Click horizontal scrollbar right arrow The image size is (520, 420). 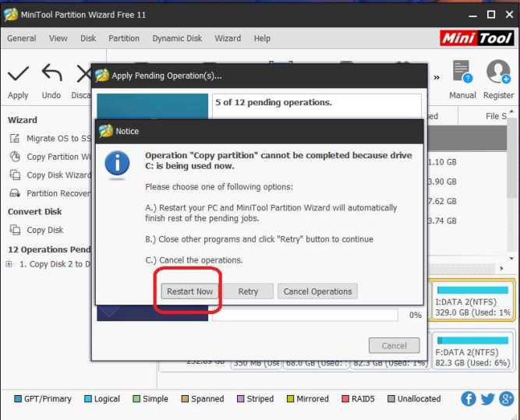tap(501, 268)
